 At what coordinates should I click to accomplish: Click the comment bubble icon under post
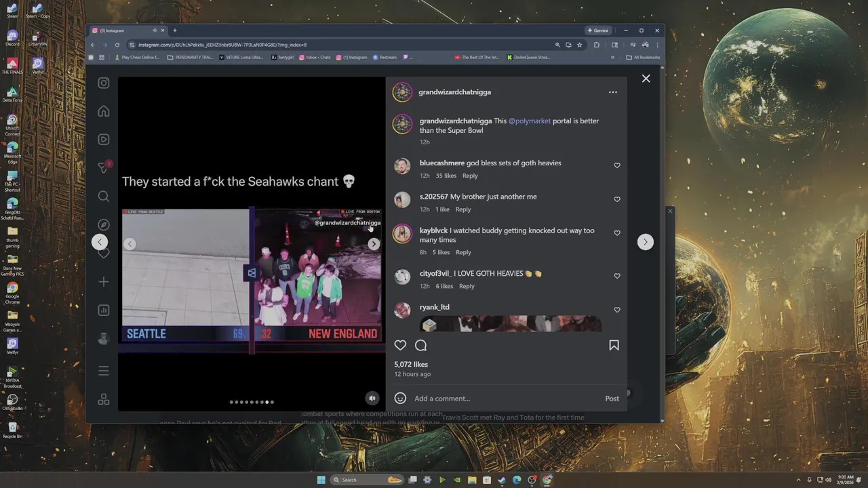click(x=420, y=346)
